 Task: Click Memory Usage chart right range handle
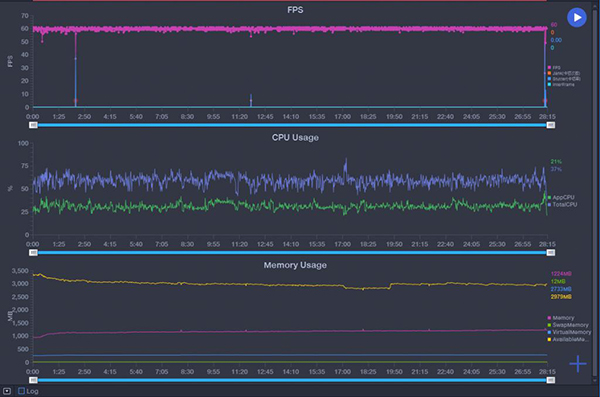coord(550,380)
